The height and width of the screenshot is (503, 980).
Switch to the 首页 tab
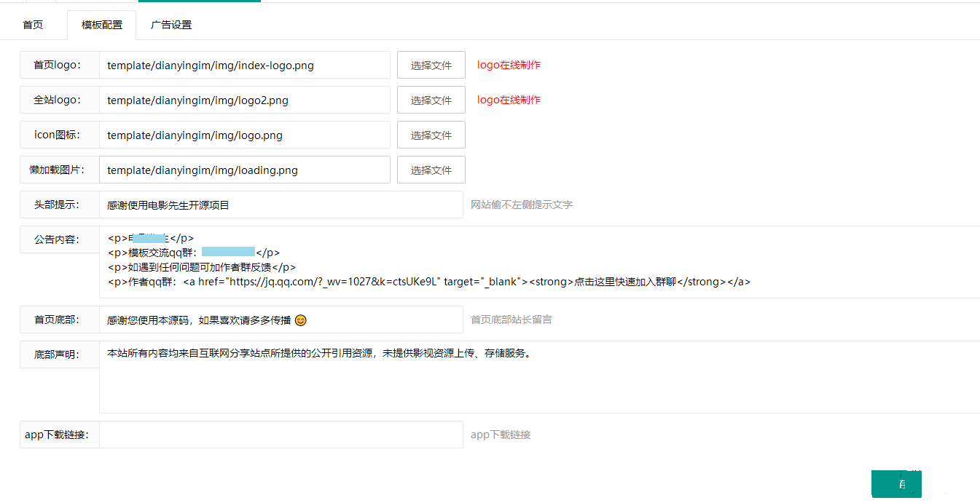click(33, 25)
